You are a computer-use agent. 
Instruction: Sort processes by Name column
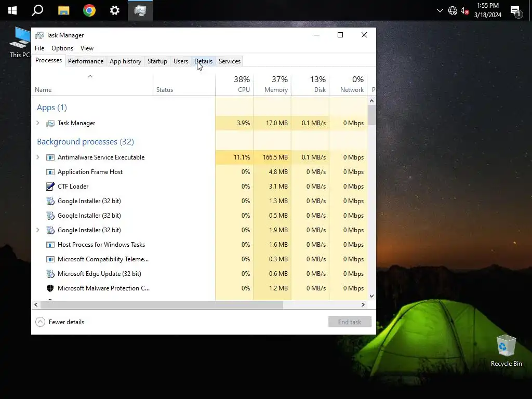coord(92,85)
